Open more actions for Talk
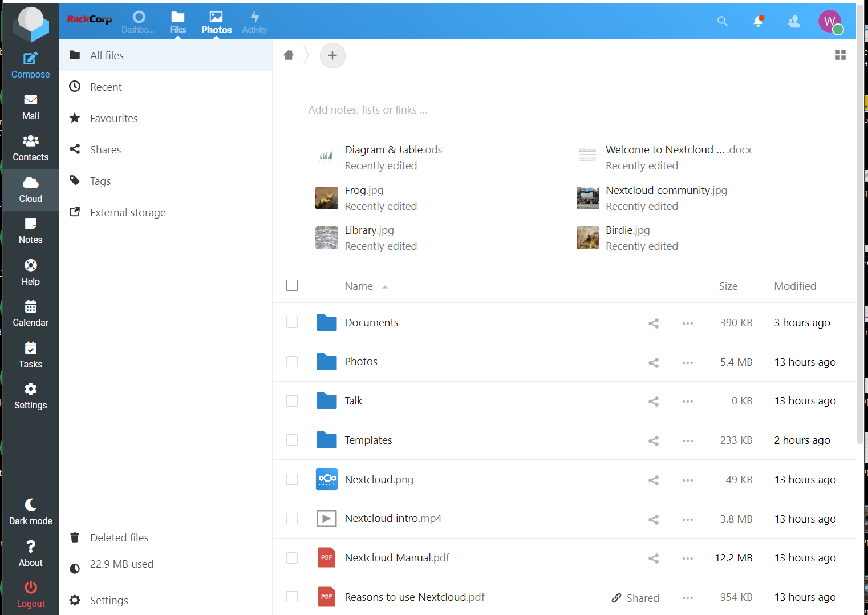 (688, 402)
